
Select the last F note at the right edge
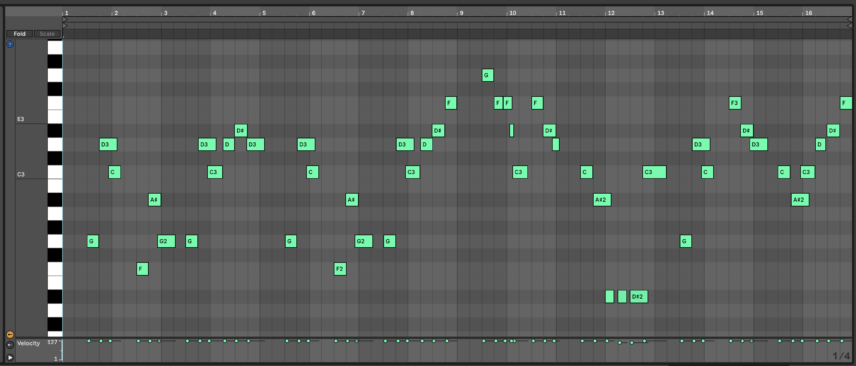click(x=846, y=103)
